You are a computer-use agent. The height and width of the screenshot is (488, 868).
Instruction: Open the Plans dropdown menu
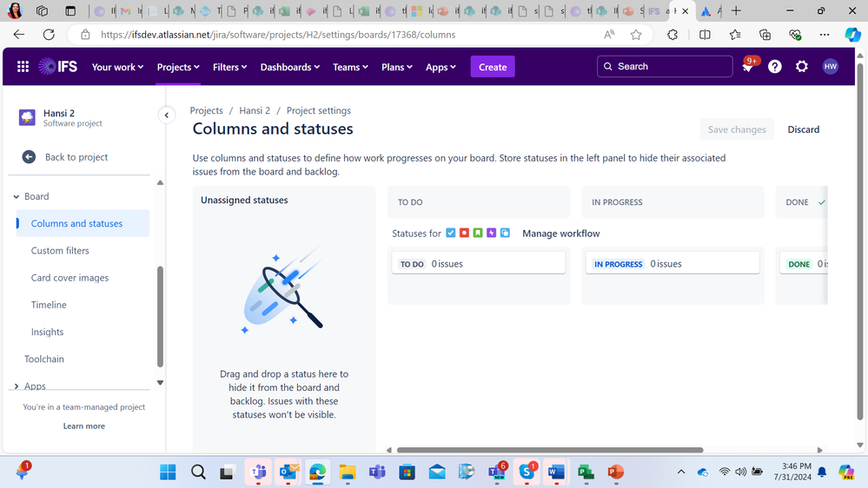click(x=397, y=67)
